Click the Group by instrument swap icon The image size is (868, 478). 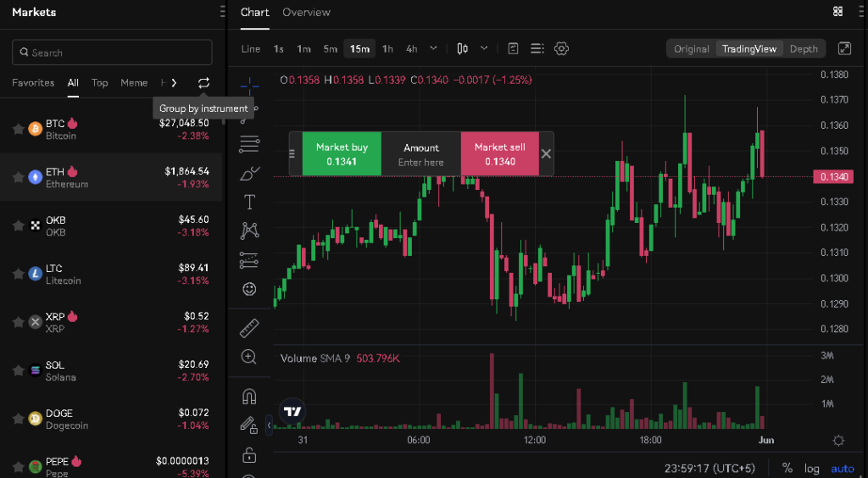[x=203, y=83]
